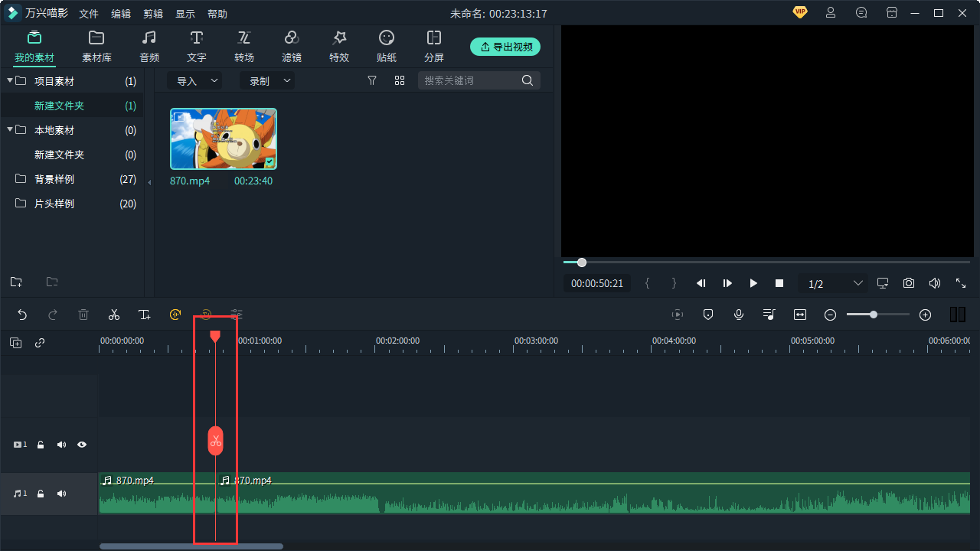This screenshot has width=980, height=551.
Task: Toggle lock on video track 1
Action: [x=41, y=445]
